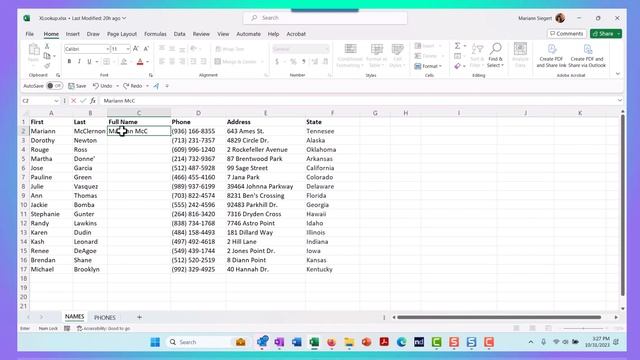640x360 pixels.
Task: Open the Format cells dropdown
Action: pyautogui.click(x=428, y=66)
